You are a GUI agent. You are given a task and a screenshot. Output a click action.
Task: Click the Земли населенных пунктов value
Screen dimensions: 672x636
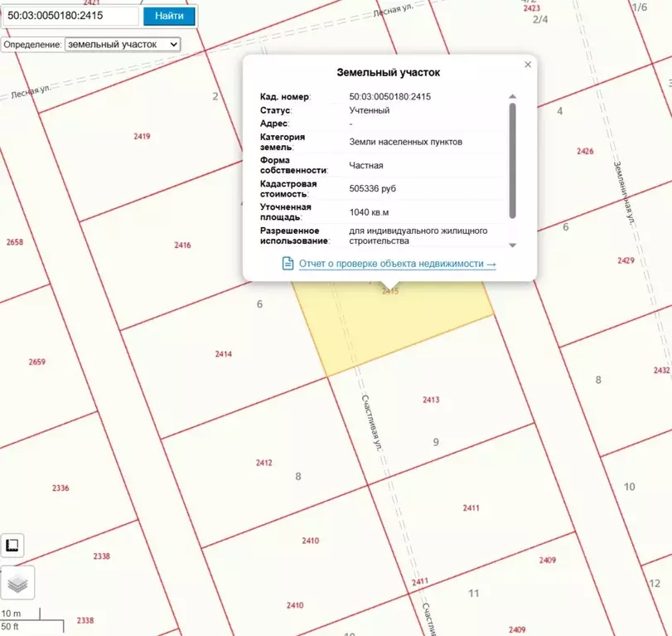405,142
